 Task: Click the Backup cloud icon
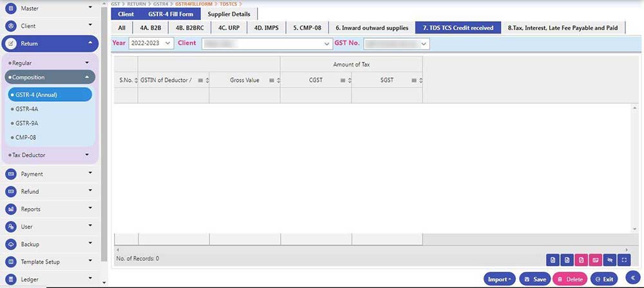[x=10, y=244]
